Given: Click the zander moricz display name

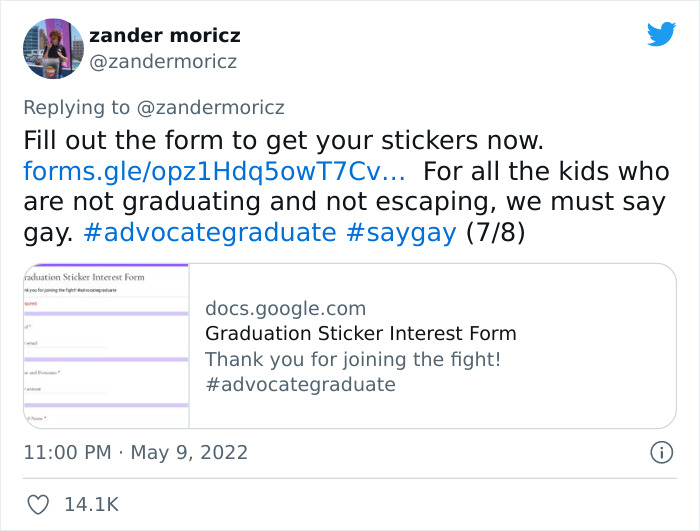Looking at the screenshot, I should click(x=165, y=36).
